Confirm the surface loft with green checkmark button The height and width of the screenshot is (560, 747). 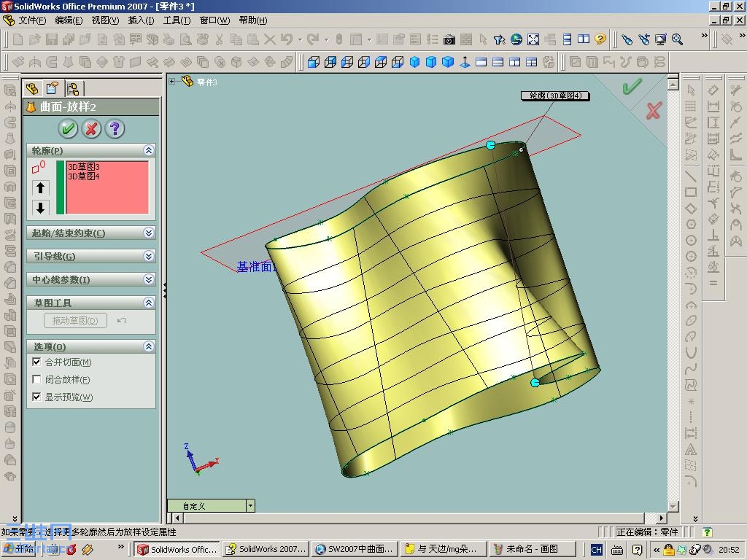[68, 129]
